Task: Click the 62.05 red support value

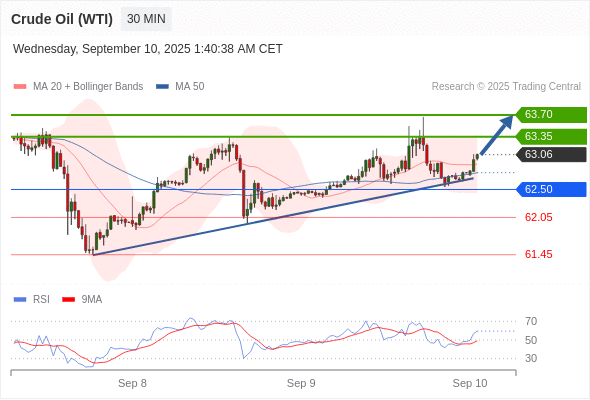Action: 539,217
